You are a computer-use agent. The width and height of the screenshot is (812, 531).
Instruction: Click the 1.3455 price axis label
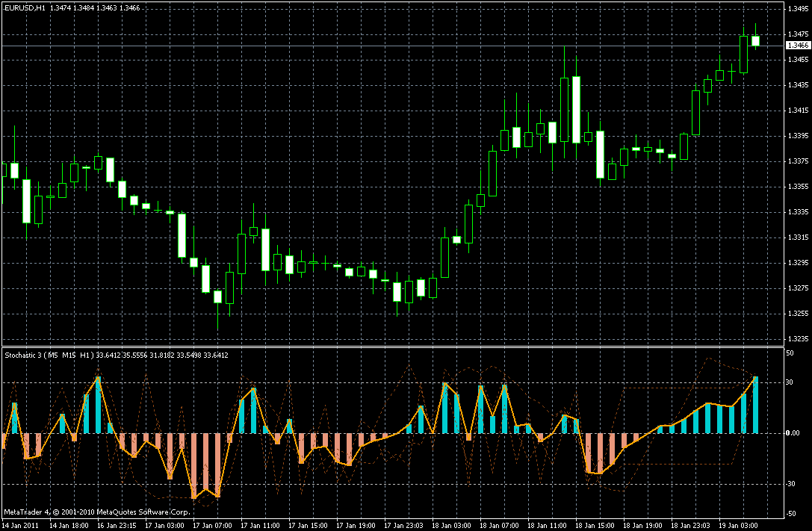[798, 60]
